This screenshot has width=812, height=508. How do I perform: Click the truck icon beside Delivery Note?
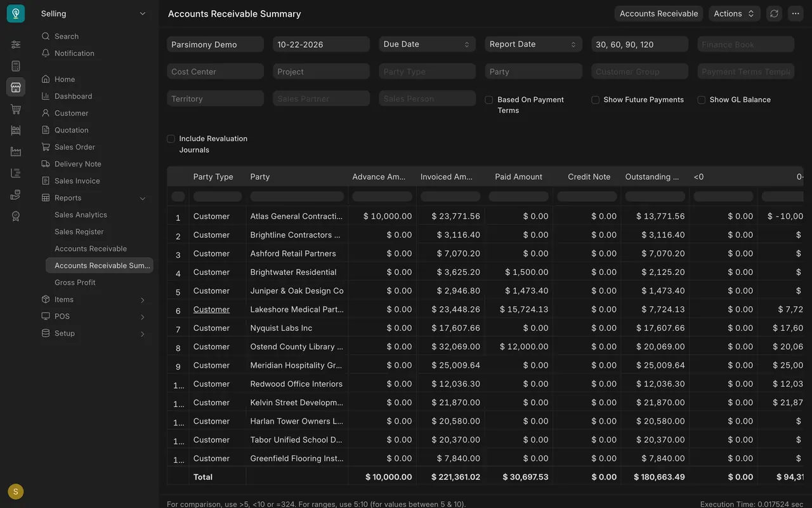[x=46, y=164]
